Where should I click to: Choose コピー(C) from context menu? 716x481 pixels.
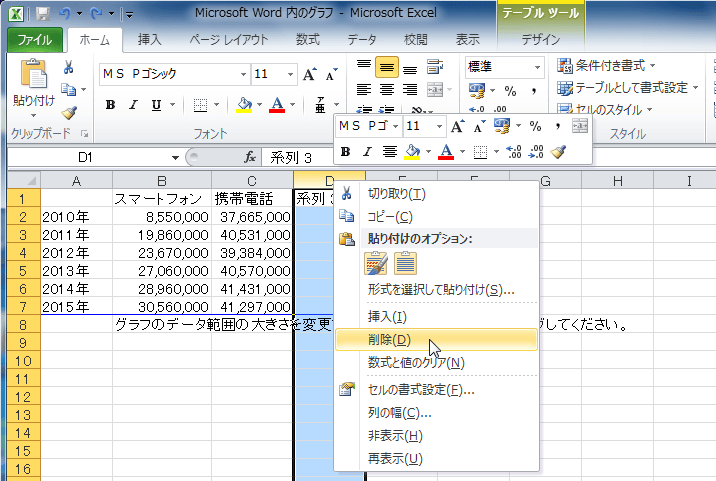coord(436,216)
